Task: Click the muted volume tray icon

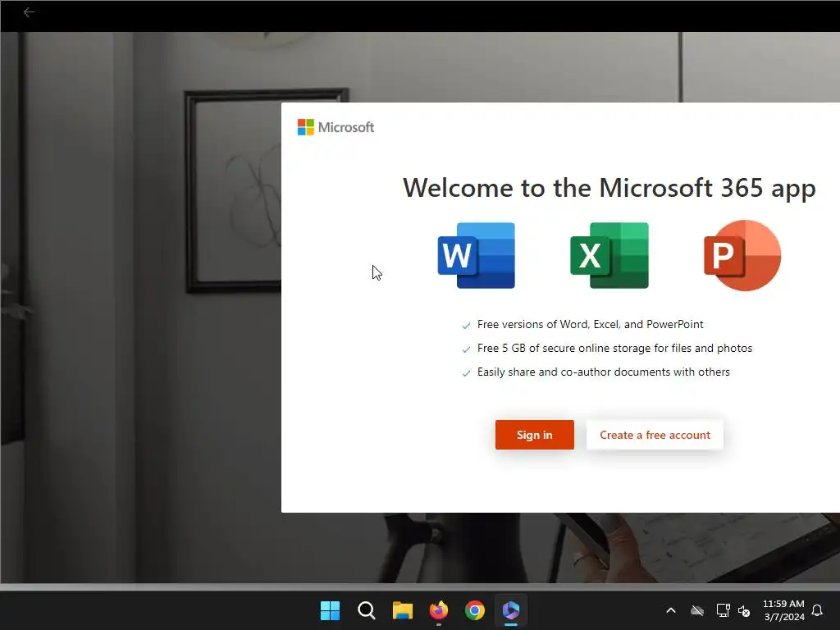Action: click(744, 610)
